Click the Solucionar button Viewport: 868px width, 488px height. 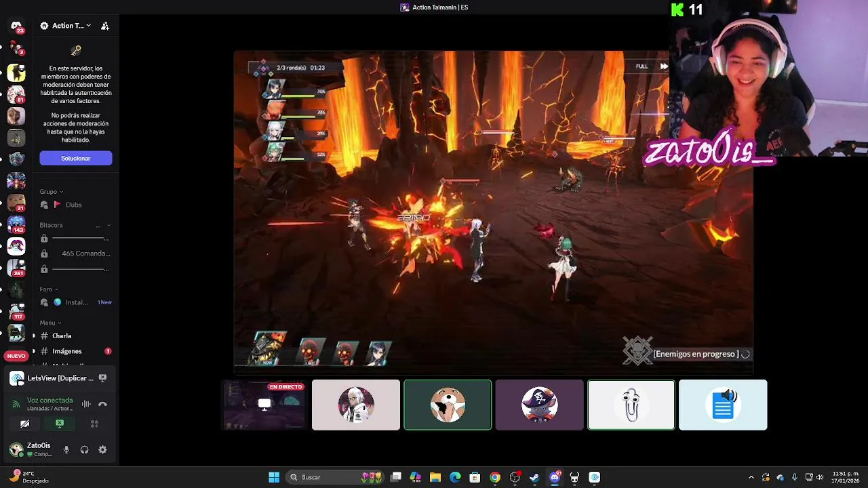pyautogui.click(x=76, y=158)
